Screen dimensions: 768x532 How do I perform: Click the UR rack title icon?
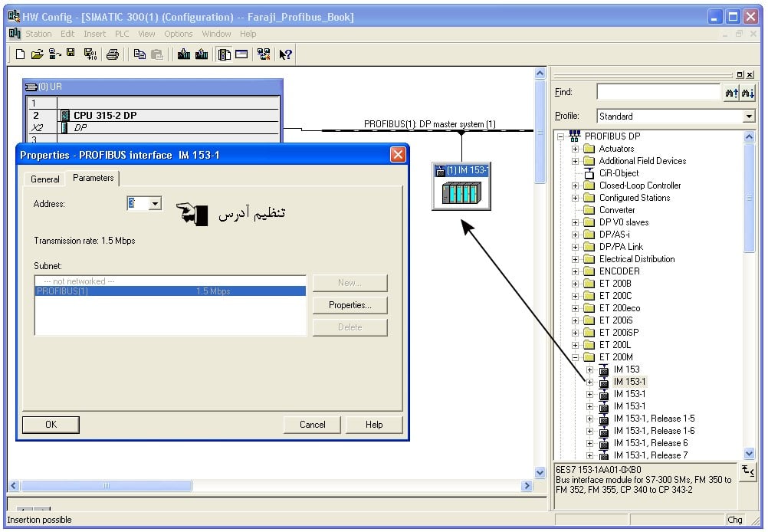31,87
